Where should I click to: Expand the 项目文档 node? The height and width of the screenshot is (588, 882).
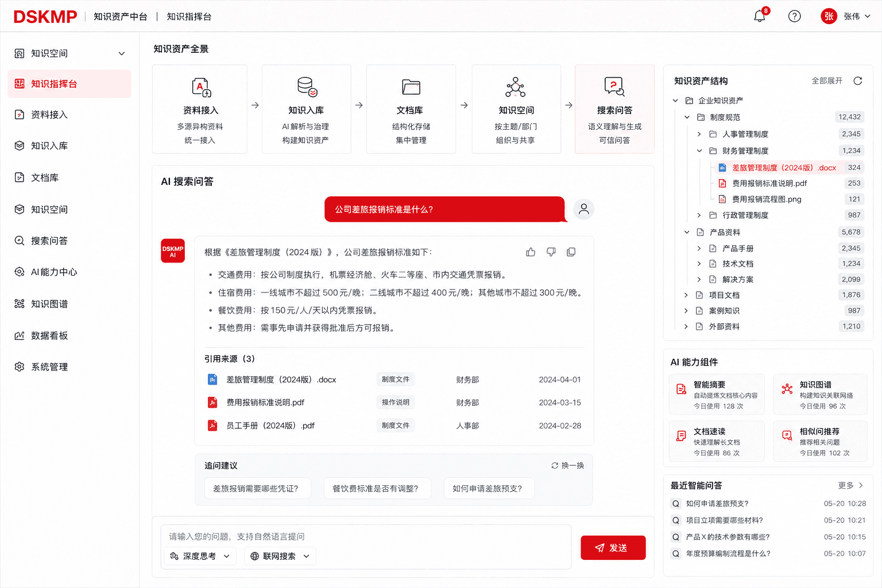pyautogui.click(x=686, y=295)
